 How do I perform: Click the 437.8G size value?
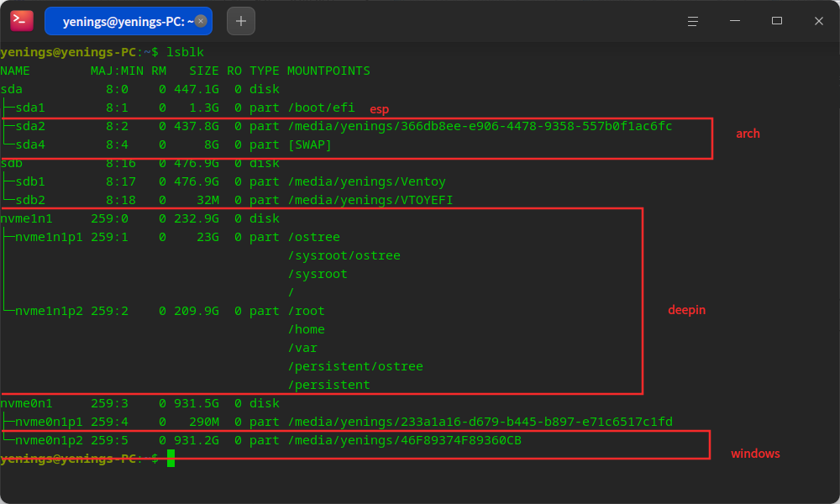point(196,126)
